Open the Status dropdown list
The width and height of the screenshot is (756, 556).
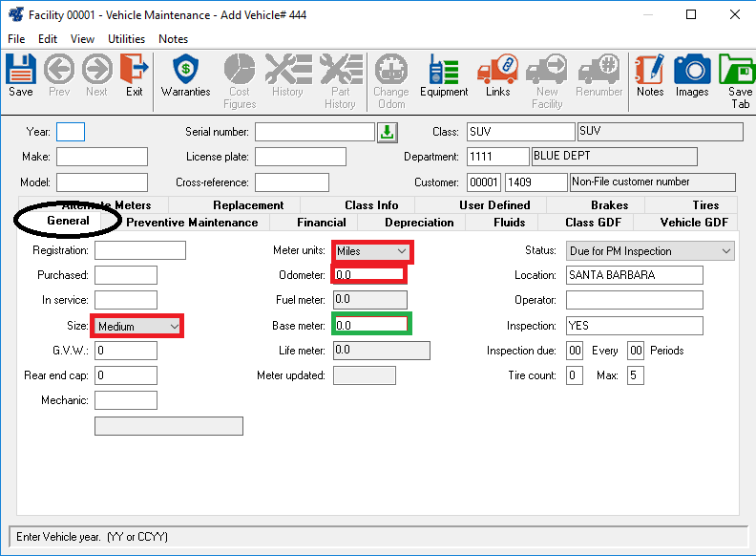(x=725, y=251)
